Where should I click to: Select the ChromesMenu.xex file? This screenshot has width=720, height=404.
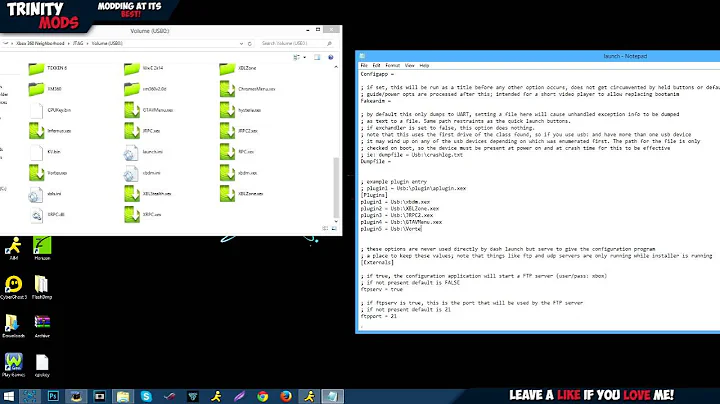click(248, 89)
